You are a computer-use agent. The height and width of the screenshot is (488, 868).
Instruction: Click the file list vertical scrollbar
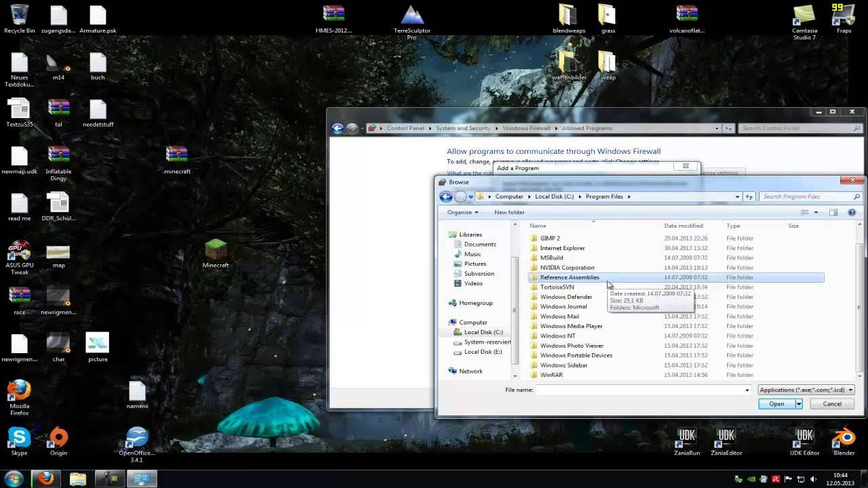[861, 300]
